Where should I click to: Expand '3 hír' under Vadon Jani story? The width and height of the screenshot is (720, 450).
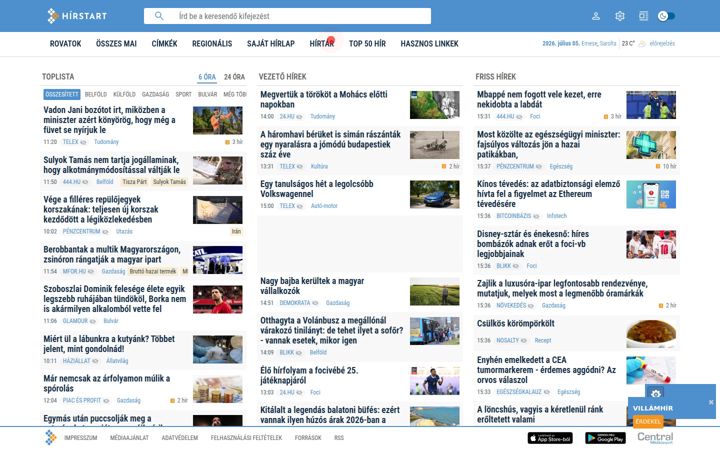234,142
